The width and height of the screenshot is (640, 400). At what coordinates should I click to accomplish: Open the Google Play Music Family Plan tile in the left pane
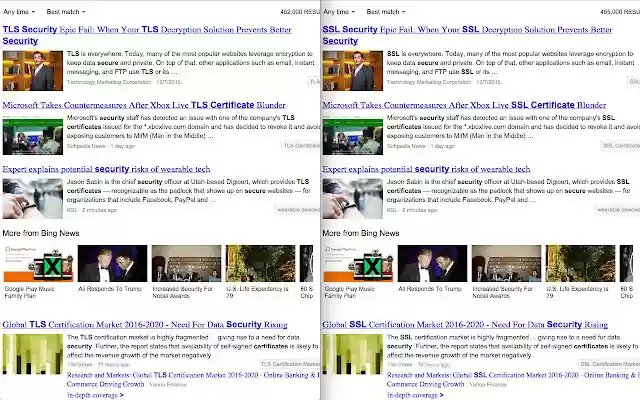click(x=38, y=272)
